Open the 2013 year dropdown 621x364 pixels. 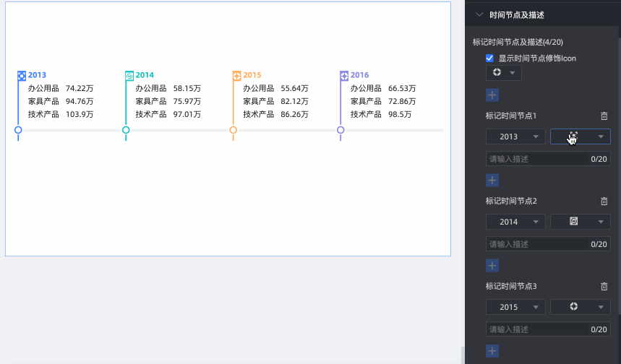(x=515, y=136)
